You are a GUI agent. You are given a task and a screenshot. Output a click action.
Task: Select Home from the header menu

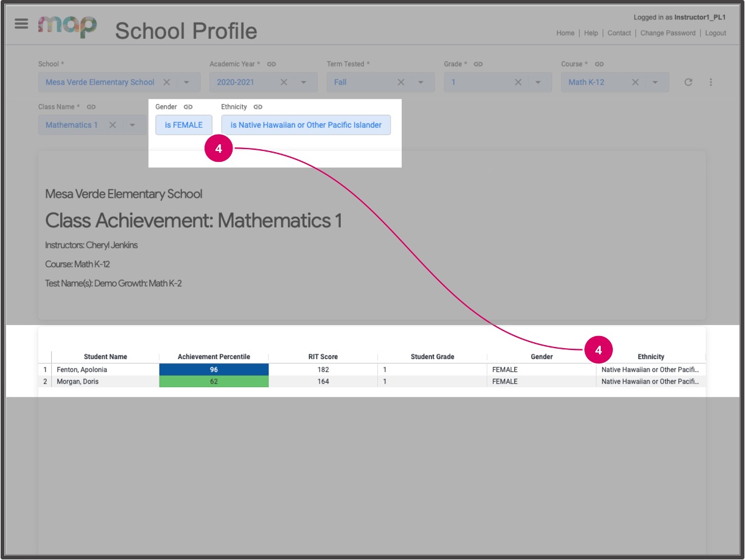click(x=565, y=33)
